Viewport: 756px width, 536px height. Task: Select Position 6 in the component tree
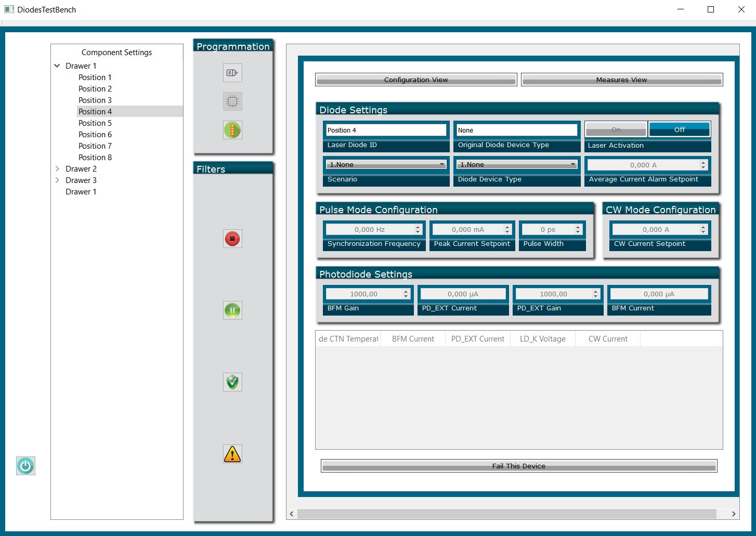click(x=95, y=135)
